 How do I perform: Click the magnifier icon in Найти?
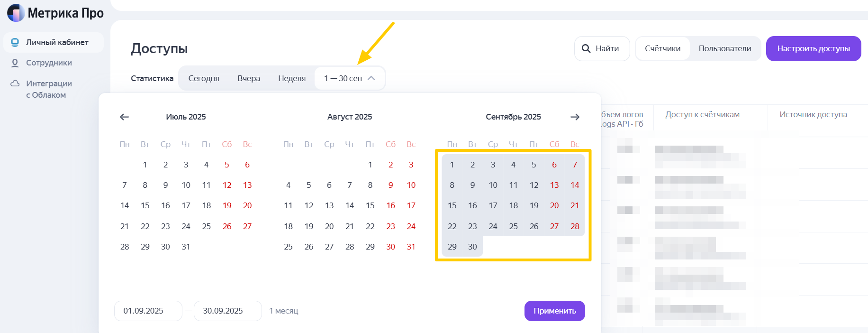(586, 48)
